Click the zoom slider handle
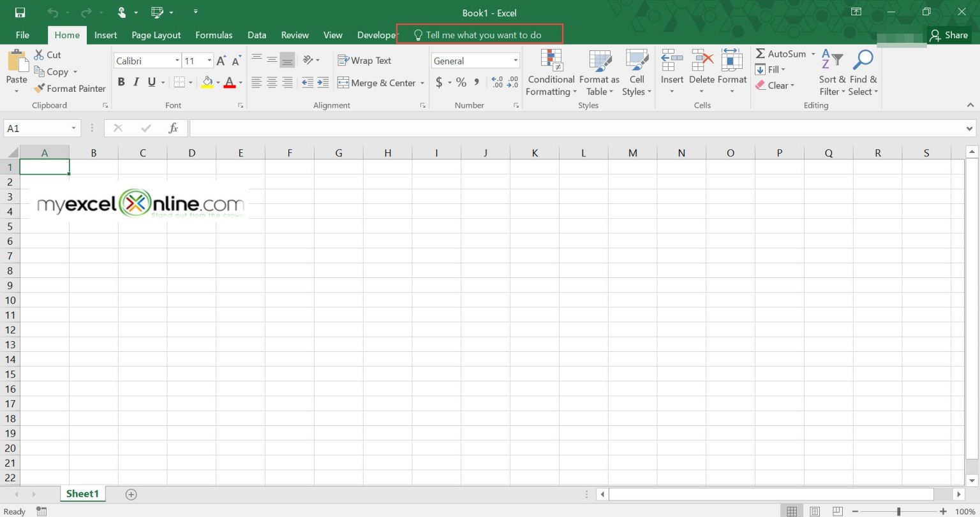This screenshot has width=980, height=517. (x=898, y=511)
